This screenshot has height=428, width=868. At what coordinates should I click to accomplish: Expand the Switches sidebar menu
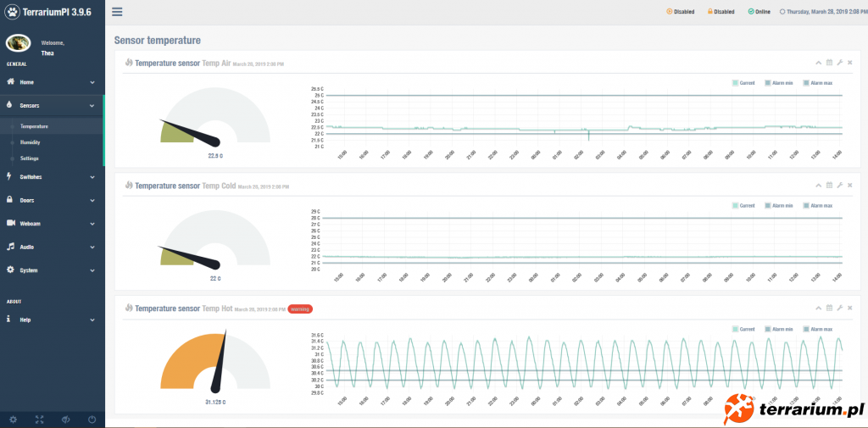point(51,176)
